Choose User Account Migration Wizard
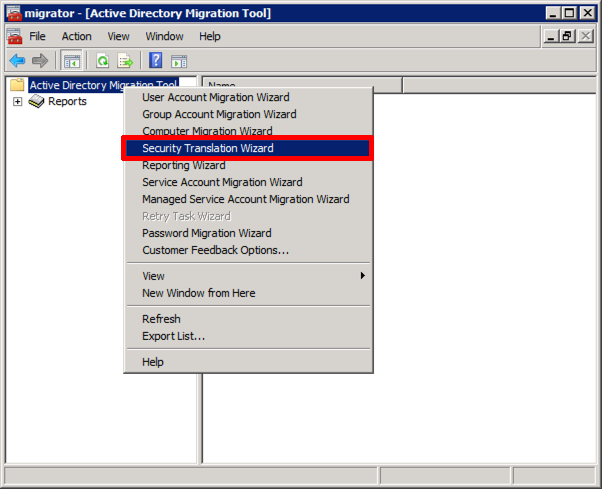The height and width of the screenshot is (489, 602). pos(248,97)
